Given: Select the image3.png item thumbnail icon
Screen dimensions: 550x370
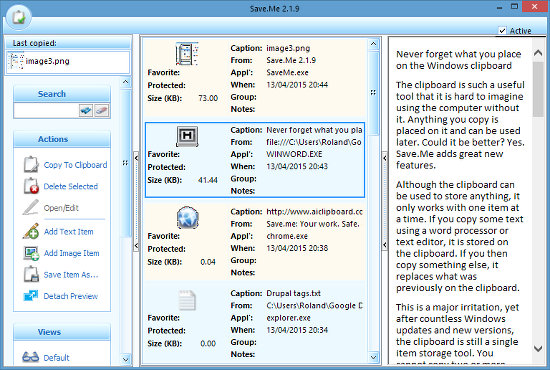Looking at the screenshot, I should point(187,54).
